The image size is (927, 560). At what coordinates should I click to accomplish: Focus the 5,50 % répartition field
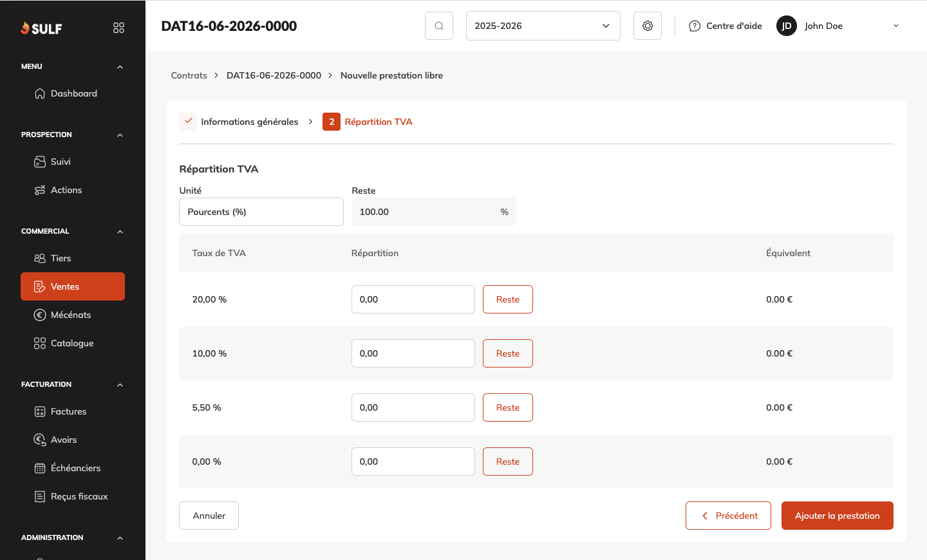click(413, 407)
